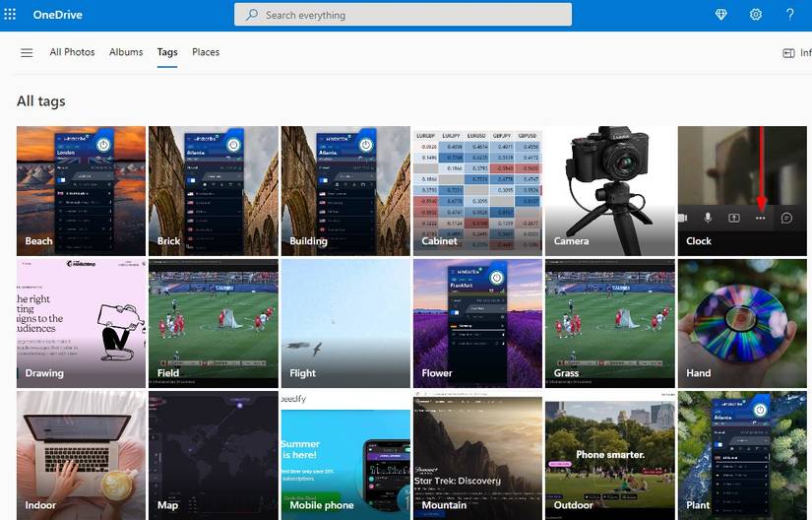Viewport: 812px width, 520px height.
Task: Open the app launcher grid icon
Action: (10, 15)
